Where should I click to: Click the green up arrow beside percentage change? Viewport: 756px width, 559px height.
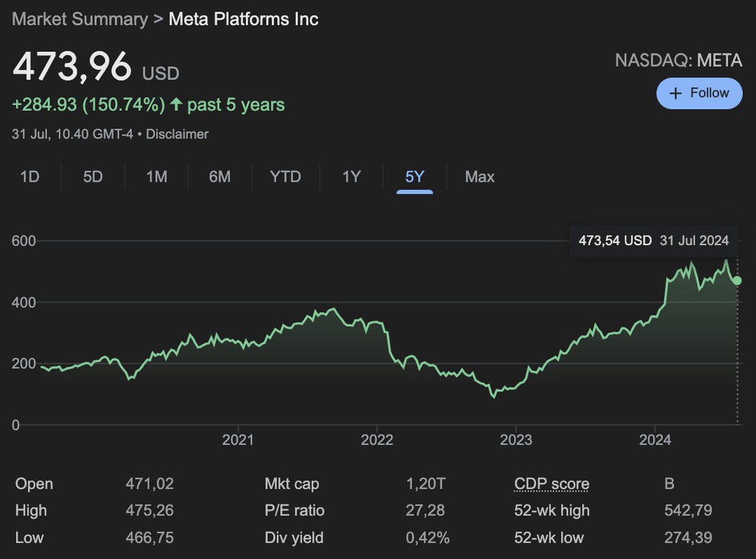tap(176, 105)
